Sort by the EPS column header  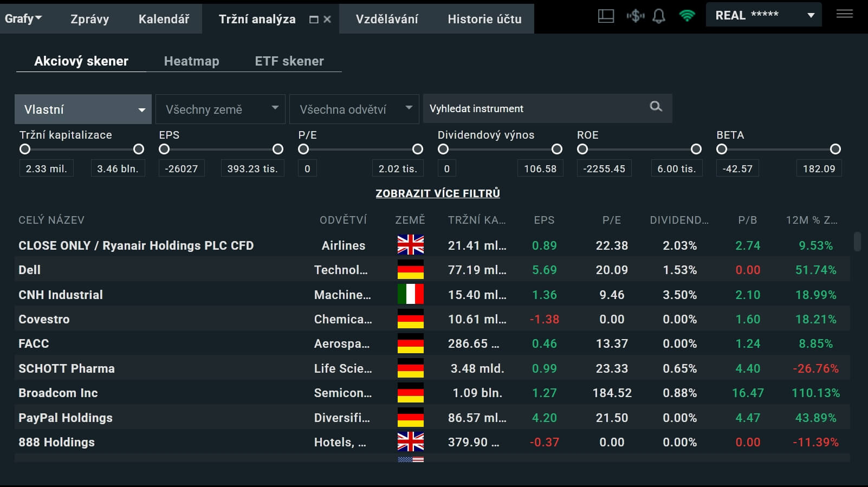544,220
